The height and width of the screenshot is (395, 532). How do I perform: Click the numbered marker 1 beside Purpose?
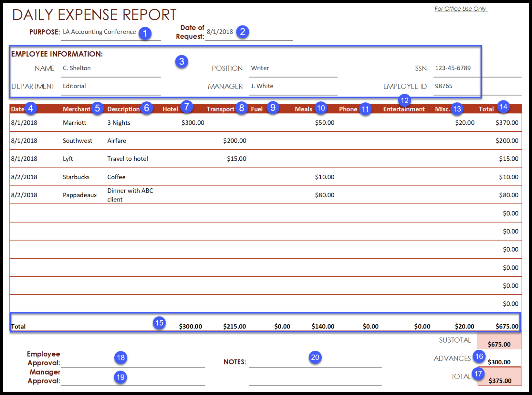145,33
